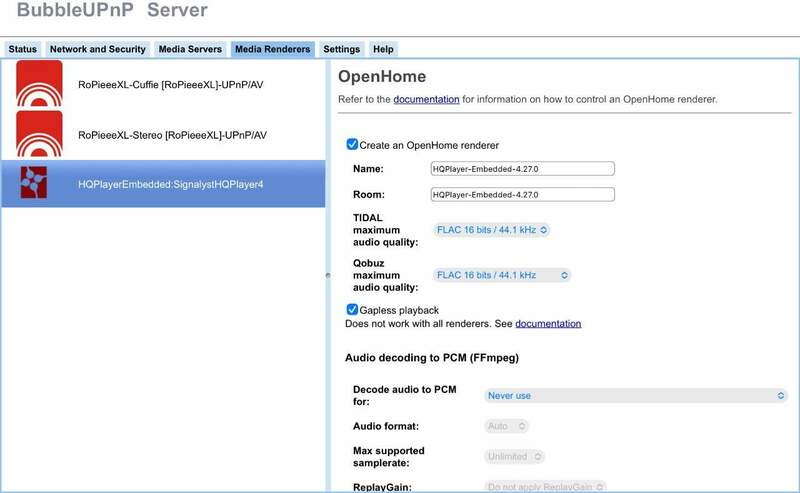Uncheck Create an OpenHome renderer
The width and height of the screenshot is (800, 493).
coord(352,145)
